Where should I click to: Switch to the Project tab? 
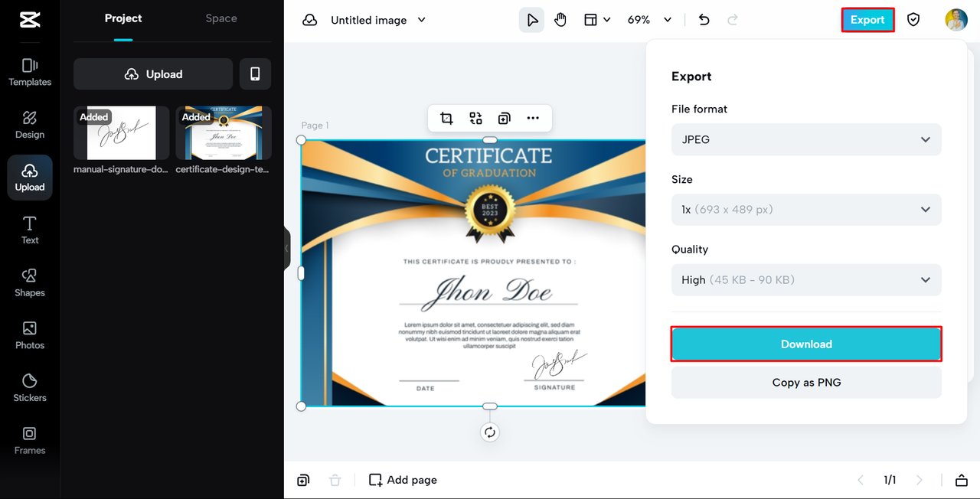[123, 18]
